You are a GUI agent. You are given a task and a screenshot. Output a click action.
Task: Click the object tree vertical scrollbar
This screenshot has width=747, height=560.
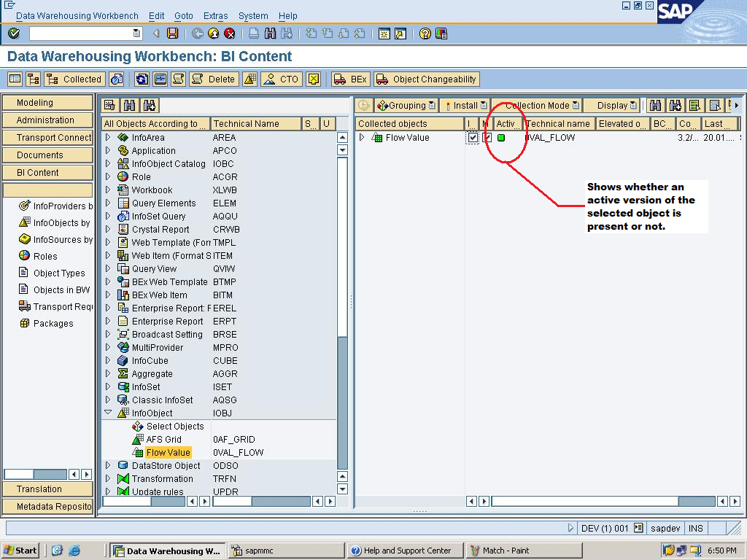(342, 314)
